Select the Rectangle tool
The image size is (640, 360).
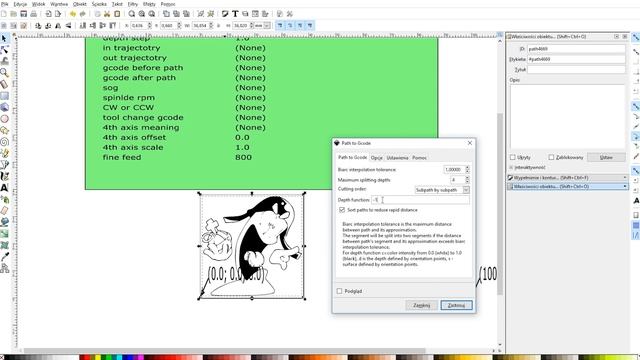pyautogui.click(x=4, y=96)
